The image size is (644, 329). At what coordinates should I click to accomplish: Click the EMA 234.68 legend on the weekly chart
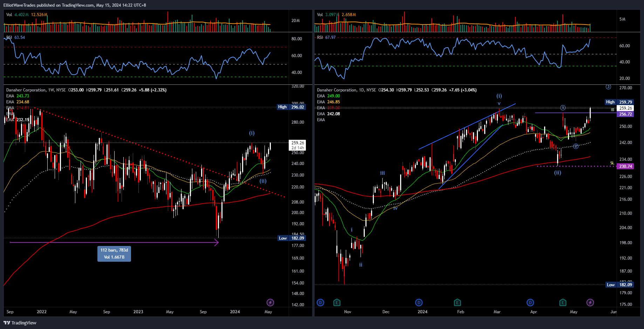pos(18,102)
